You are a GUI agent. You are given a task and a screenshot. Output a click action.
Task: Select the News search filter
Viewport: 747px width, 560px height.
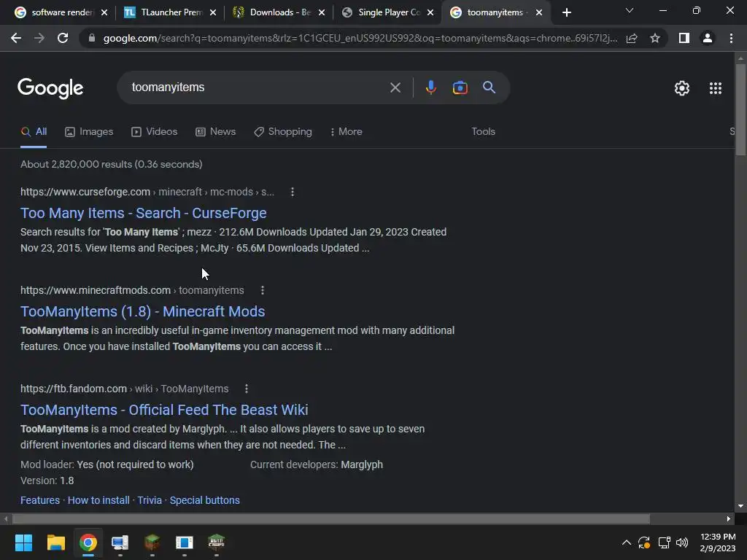(x=216, y=132)
